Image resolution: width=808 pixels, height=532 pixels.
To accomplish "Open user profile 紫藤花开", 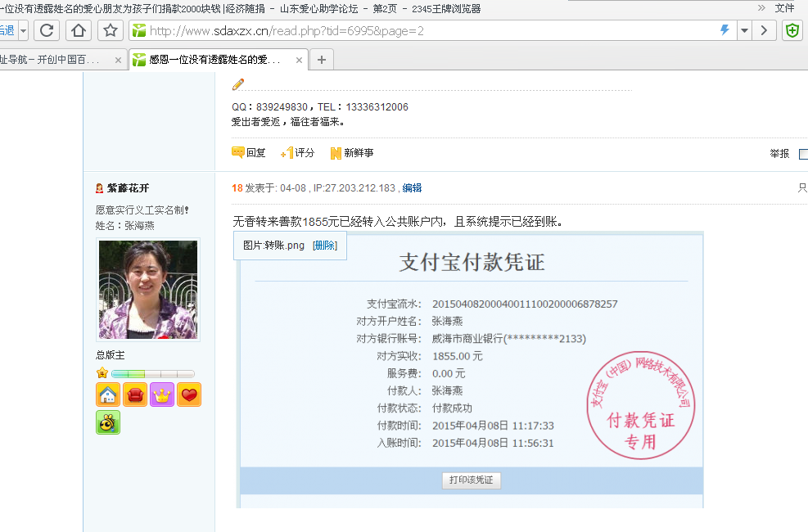I will [x=128, y=188].
